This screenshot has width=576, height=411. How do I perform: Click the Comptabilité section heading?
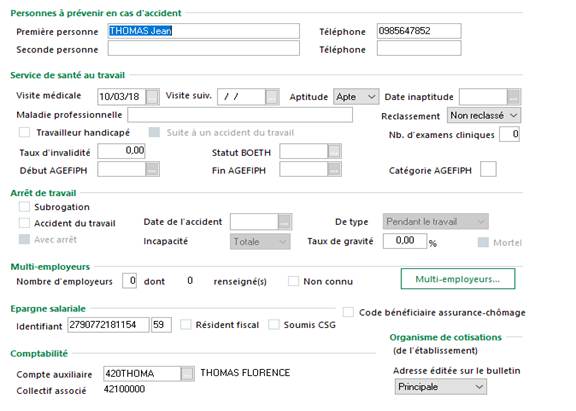pos(39,354)
